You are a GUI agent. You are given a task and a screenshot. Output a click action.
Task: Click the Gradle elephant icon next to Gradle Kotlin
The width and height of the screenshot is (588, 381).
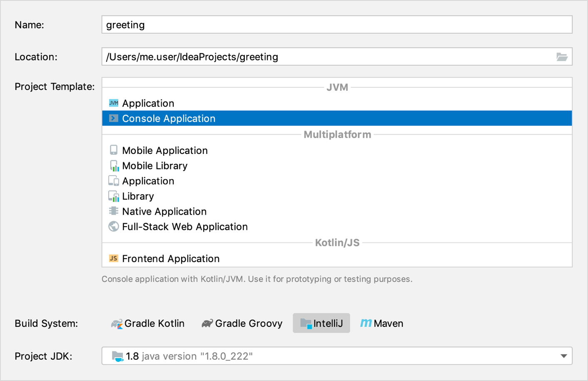point(116,323)
